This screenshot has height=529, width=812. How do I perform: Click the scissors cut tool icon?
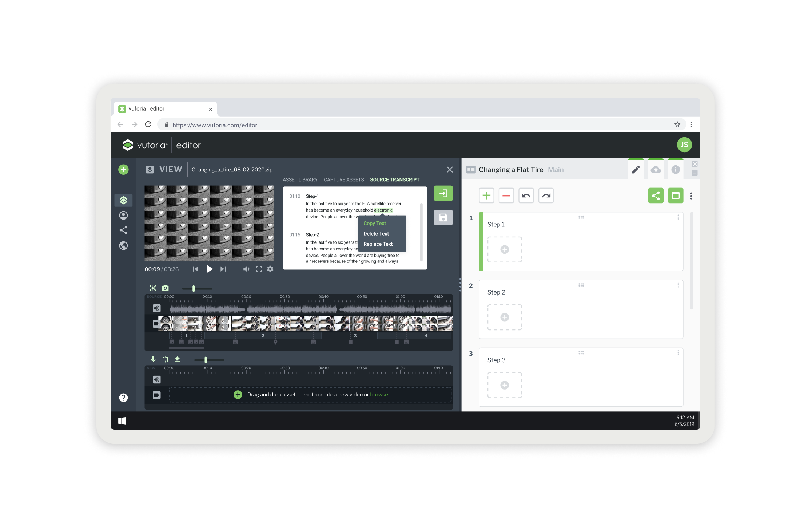[x=153, y=288]
